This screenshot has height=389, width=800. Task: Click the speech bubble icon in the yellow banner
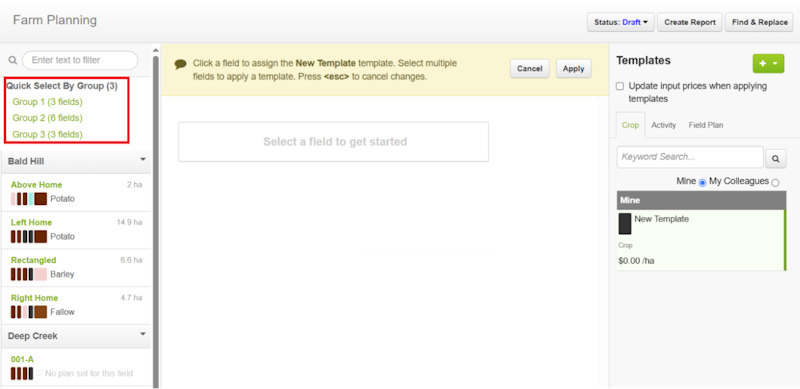tap(180, 64)
